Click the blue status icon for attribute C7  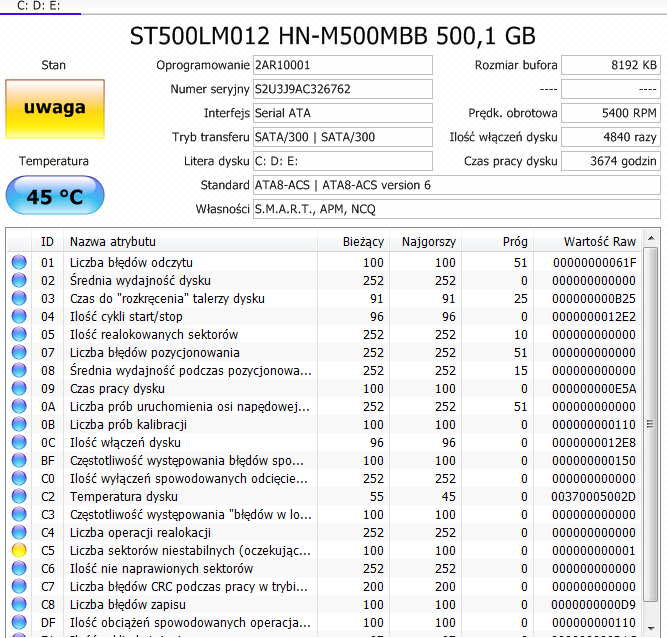[19, 586]
